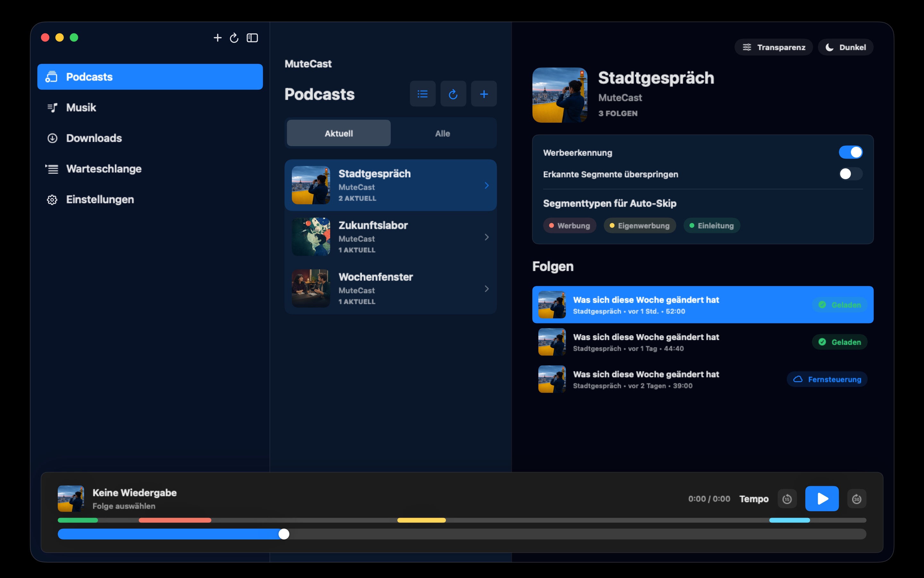Click the Fernsteuerung cloud badge
The height and width of the screenshot is (578, 924).
pos(827,379)
